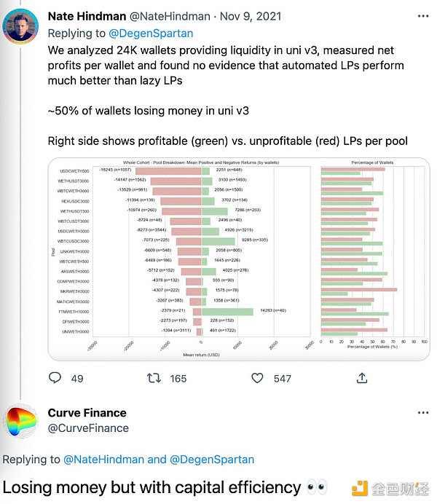Click Curve Finance profile avatar
Viewport: 437px width, 504px height.
[x=22, y=423]
